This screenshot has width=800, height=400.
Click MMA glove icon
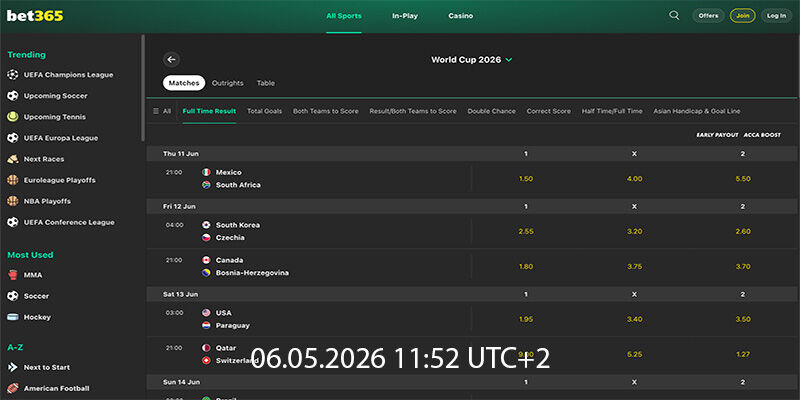pyautogui.click(x=13, y=275)
